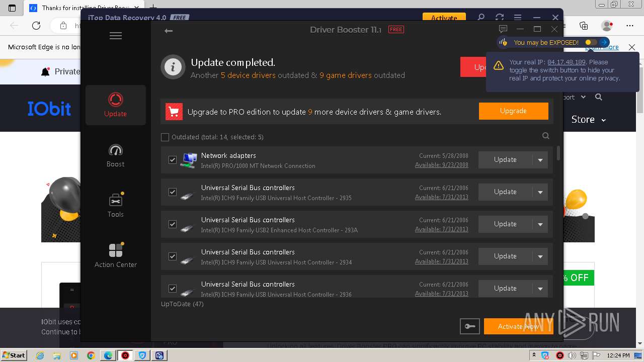
Task: Open the Windows Start menu
Action: (14, 355)
